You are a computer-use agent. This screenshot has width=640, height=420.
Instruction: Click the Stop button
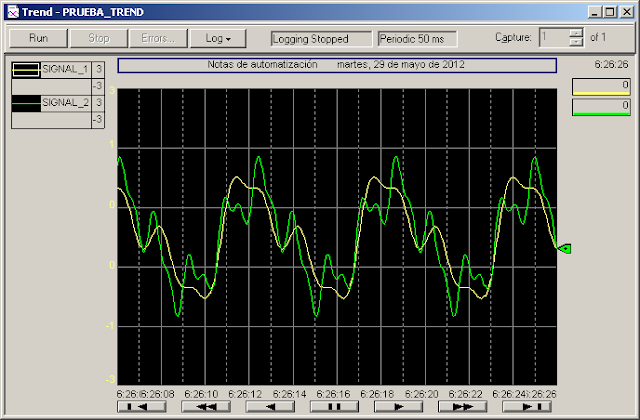pos(99,38)
